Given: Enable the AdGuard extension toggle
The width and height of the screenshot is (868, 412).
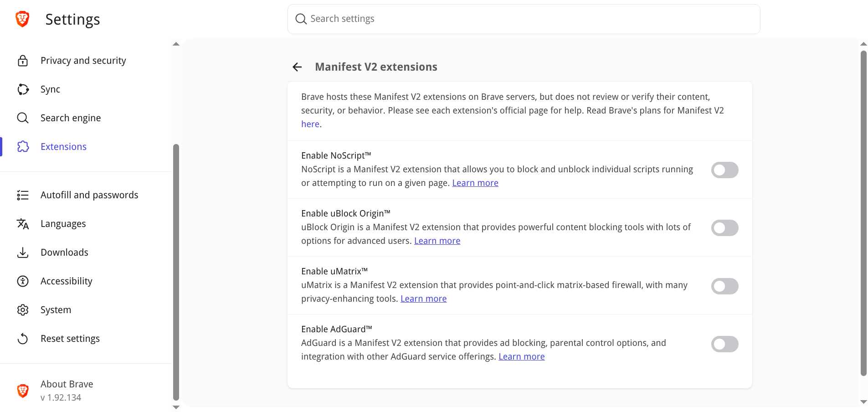Looking at the screenshot, I should 724,344.
